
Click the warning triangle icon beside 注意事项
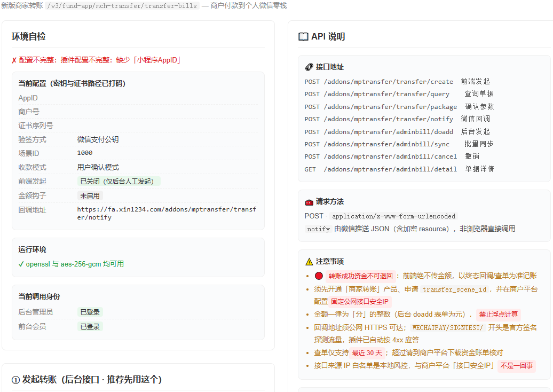tap(309, 262)
